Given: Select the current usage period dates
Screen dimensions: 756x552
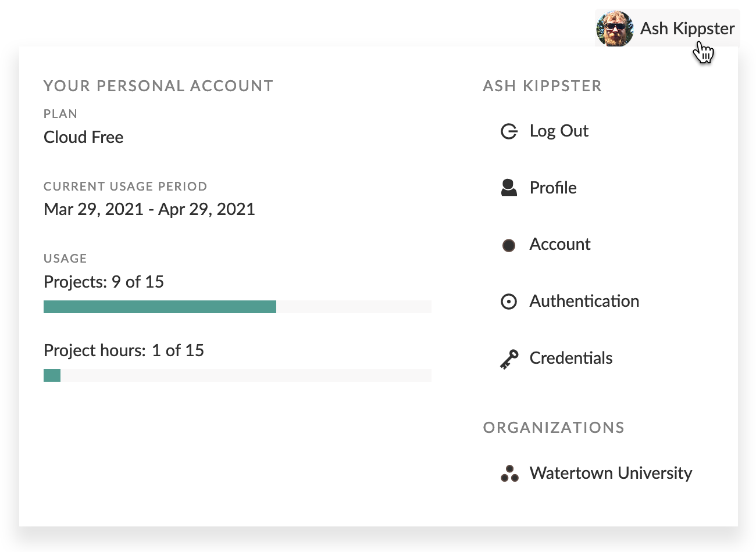Looking at the screenshot, I should [149, 209].
